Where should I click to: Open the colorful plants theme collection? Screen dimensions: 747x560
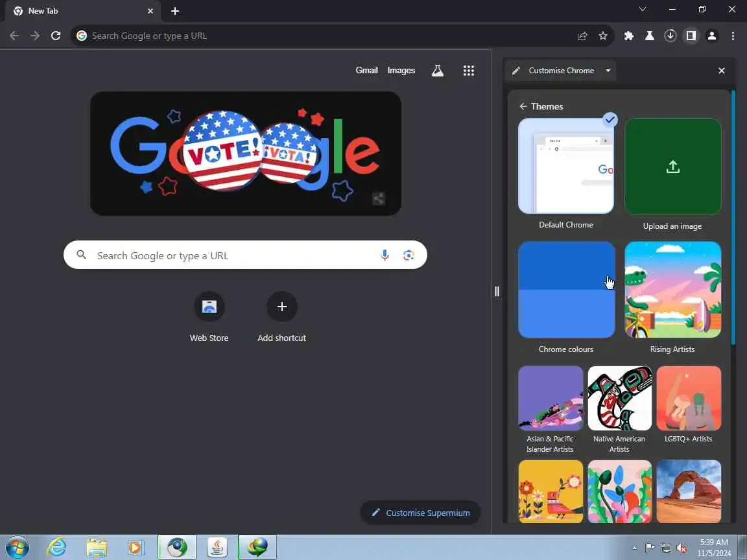click(620, 491)
